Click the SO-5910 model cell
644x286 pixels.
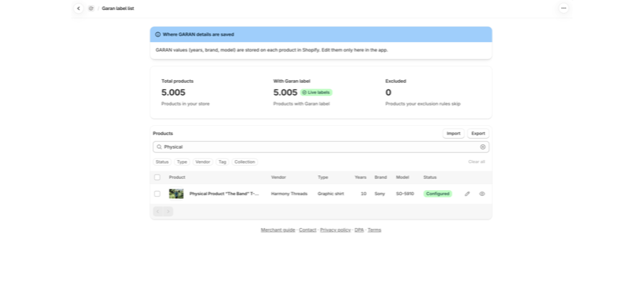[405, 194]
